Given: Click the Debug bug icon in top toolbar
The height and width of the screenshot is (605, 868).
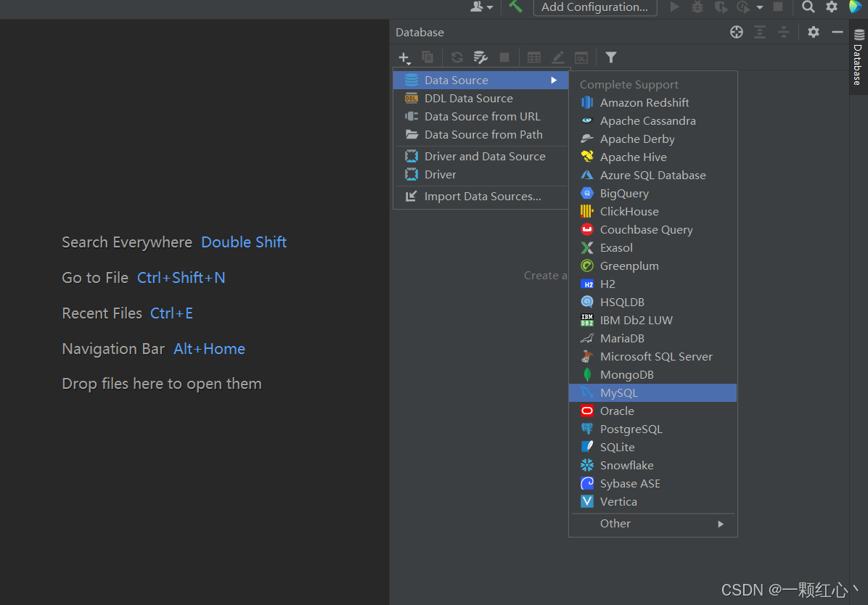Looking at the screenshot, I should (697, 7).
